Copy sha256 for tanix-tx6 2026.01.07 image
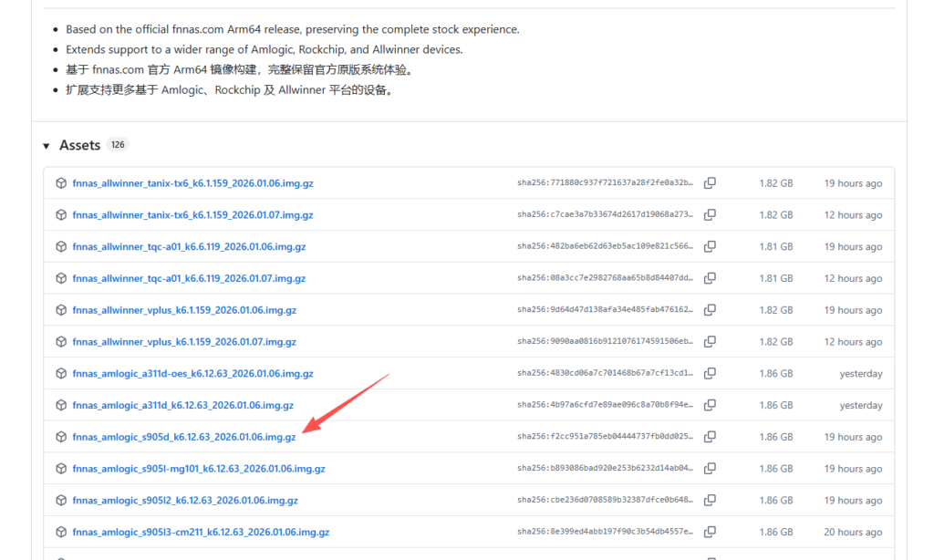Screen dimensions: 934x560 coord(710,215)
